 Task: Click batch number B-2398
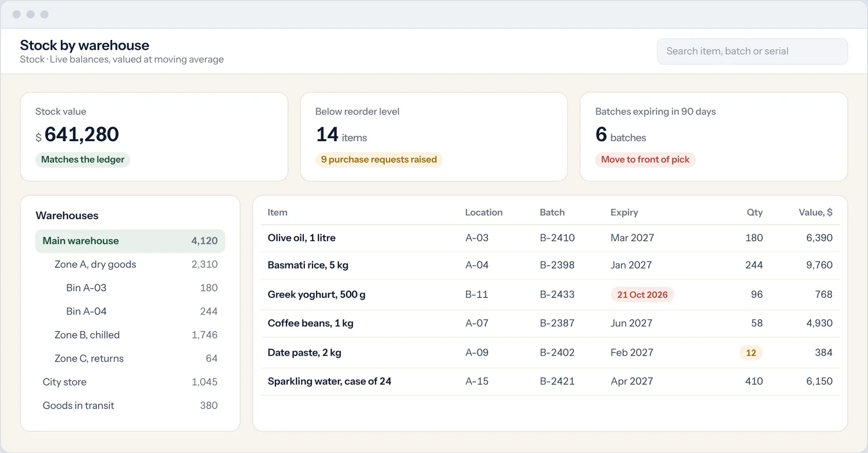pyautogui.click(x=557, y=265)
